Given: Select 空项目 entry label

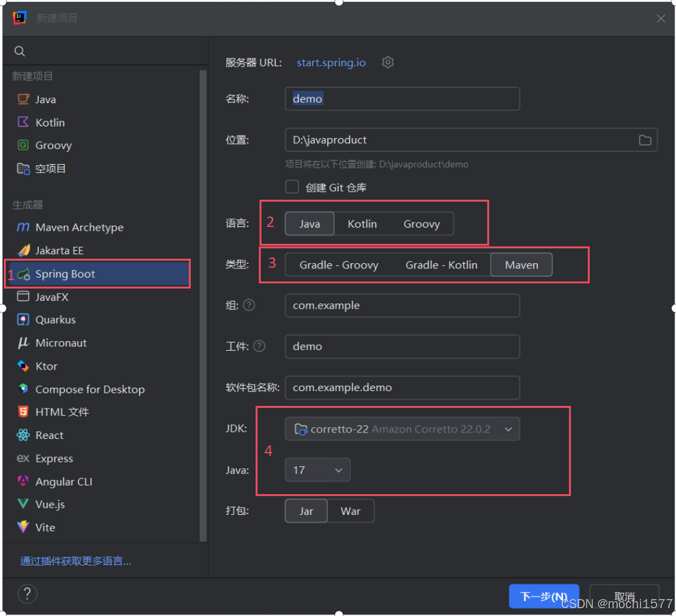Looking at the screenshot, I should [51, 169].
